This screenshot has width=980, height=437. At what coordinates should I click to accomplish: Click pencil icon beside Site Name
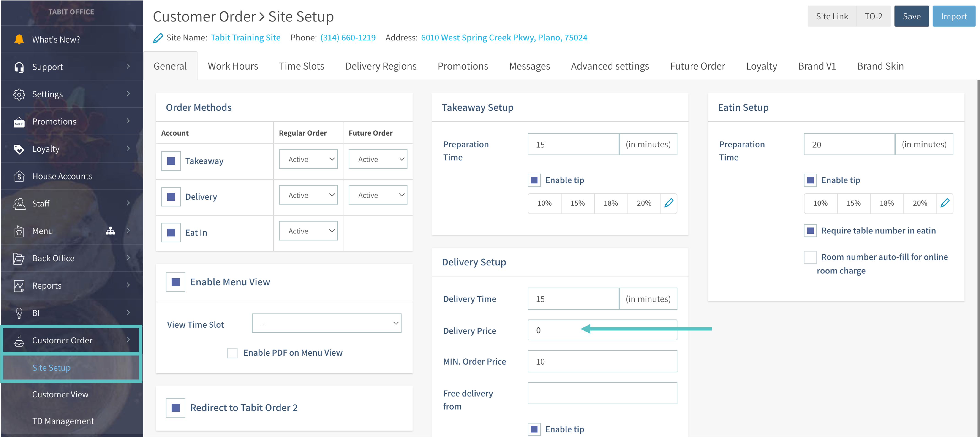158,38
